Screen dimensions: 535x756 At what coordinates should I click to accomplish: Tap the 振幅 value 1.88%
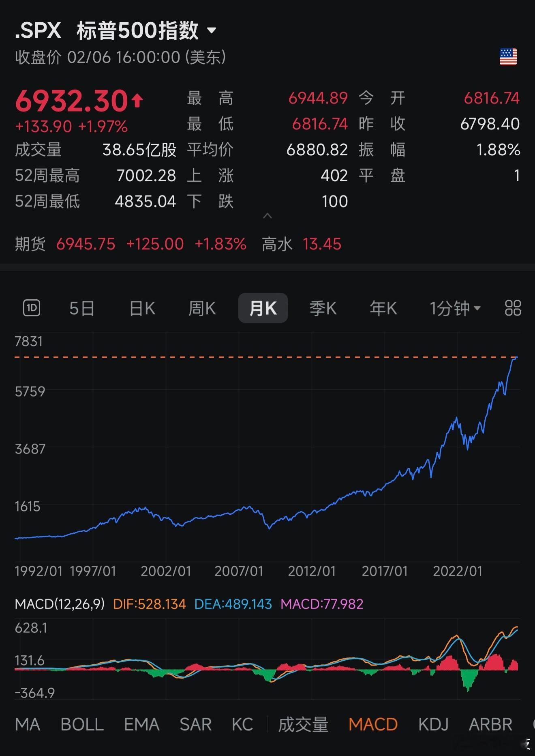[x=498, y=150]
